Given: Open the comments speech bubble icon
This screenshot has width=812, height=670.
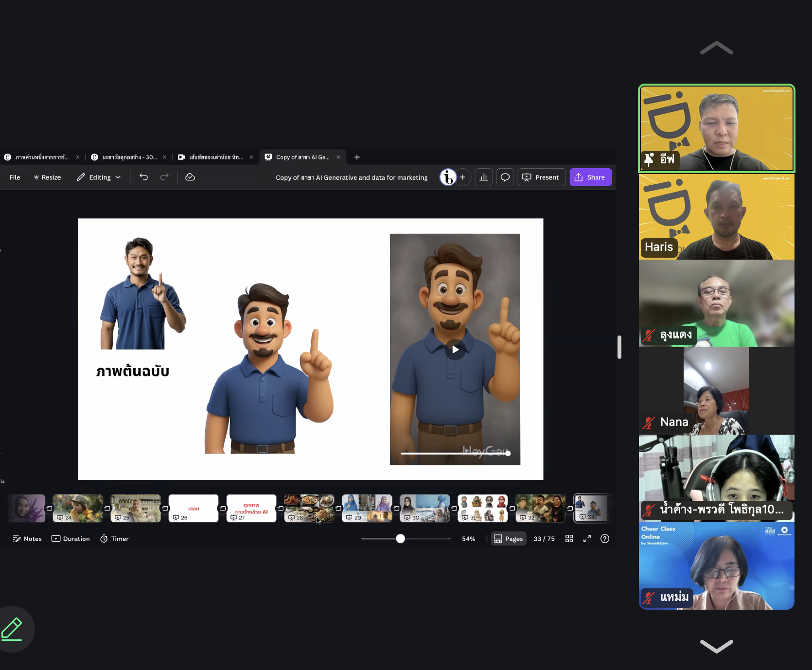Looking at the screenshot, I should click(x=505, y=177).
